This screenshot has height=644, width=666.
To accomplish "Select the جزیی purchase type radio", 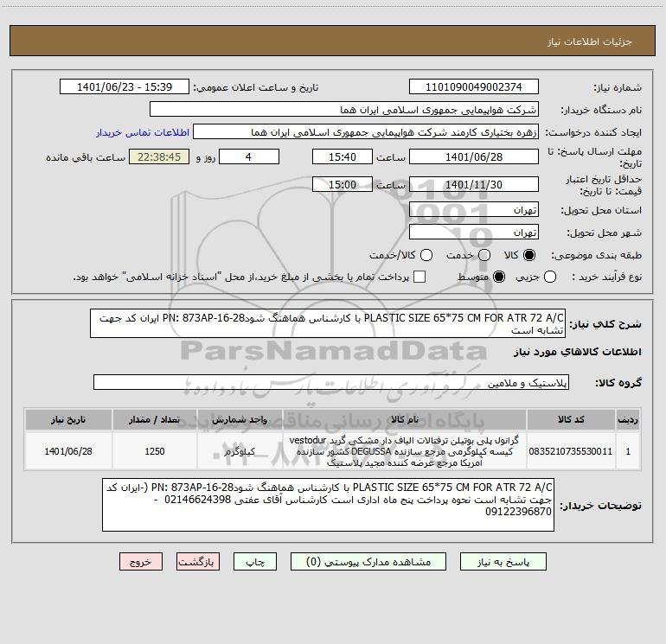I will pyautogui.click(x=549, y=277).
